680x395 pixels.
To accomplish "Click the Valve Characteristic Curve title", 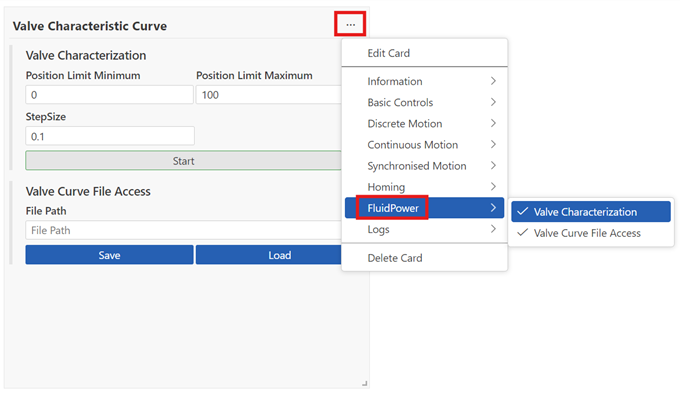I will (x=90, y=26).
